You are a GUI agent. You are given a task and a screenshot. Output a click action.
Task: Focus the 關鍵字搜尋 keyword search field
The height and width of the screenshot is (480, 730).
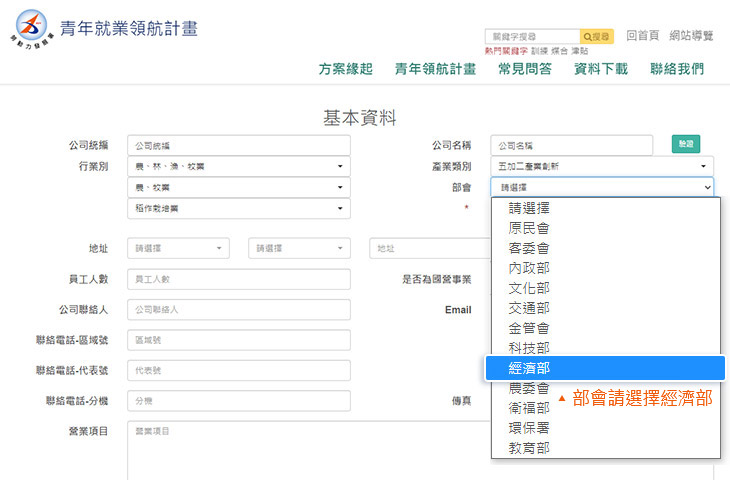[x=533, y=36]
